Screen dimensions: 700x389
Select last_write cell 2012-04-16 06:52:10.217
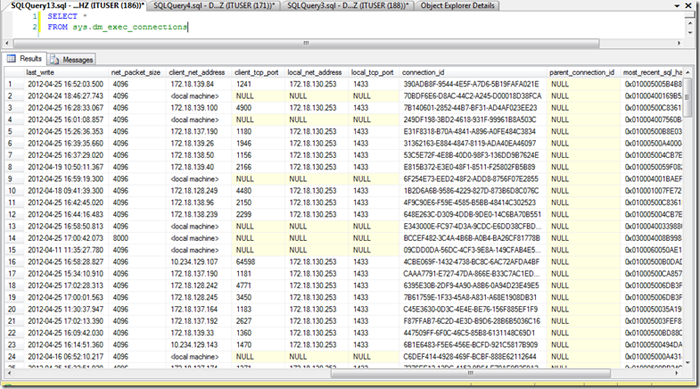(x=66, y=356)
